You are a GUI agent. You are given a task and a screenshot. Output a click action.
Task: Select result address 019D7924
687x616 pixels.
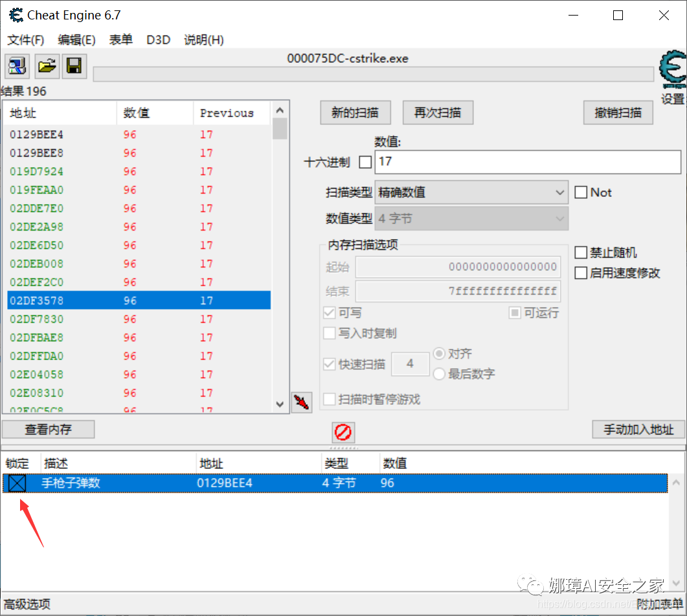(36, 172)
